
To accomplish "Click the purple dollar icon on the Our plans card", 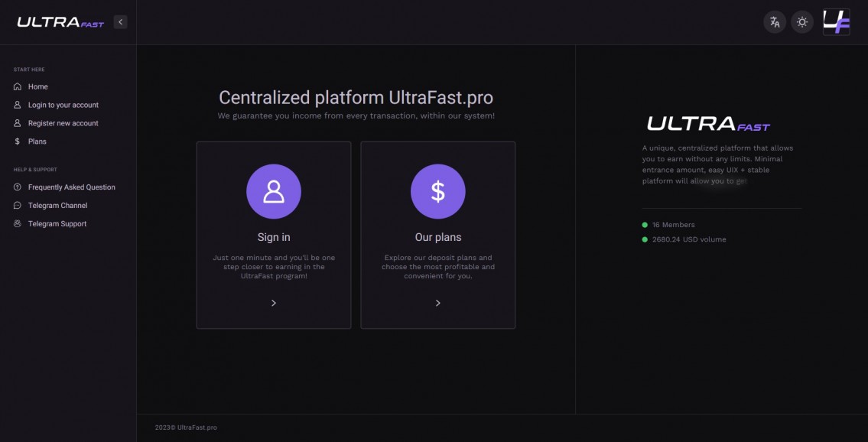I will click(438, 191).
